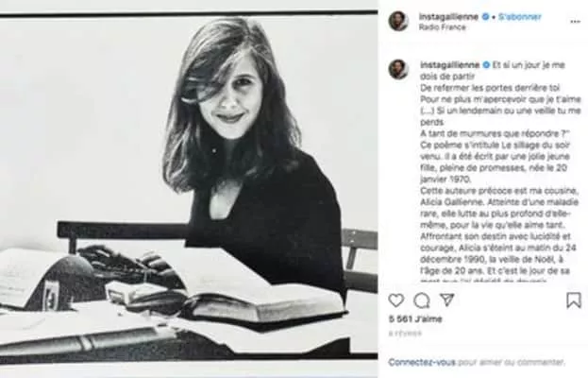Share the post with paper plane icon
The image size is (588, 378).
[x=447, y=300]
